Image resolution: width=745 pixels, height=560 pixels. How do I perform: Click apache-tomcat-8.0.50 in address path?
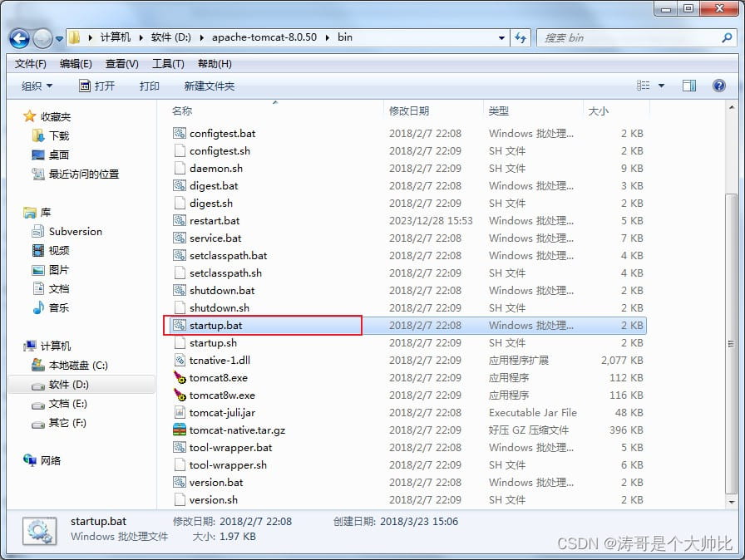tap(264, 37)
